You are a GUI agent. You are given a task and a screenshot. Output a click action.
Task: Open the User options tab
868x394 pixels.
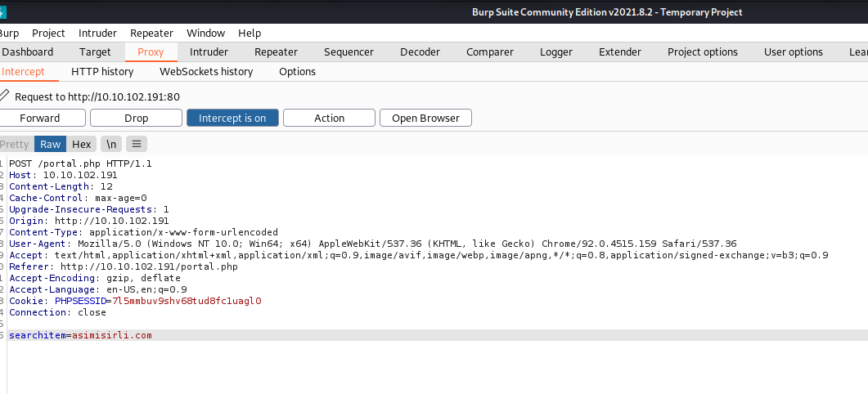(794, 52)
